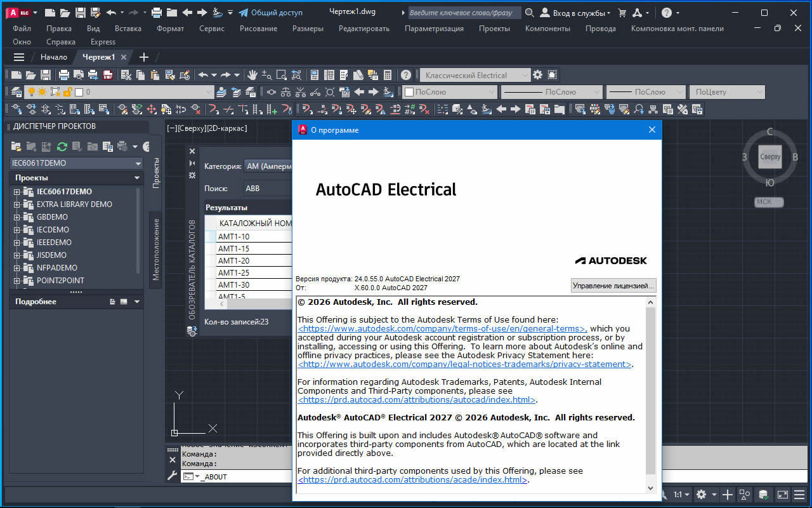Viewport: 812px width, 508px height.
Task: Toggle the layer lock padlock icon
Action: [68, 92]
